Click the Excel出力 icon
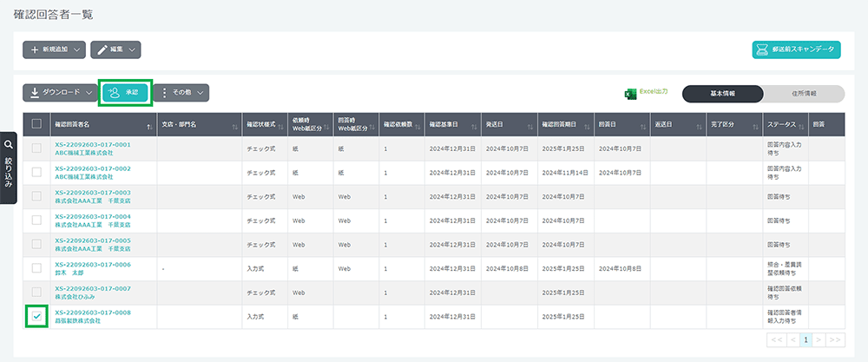This screenshot has height=362, width=868. 631,93
